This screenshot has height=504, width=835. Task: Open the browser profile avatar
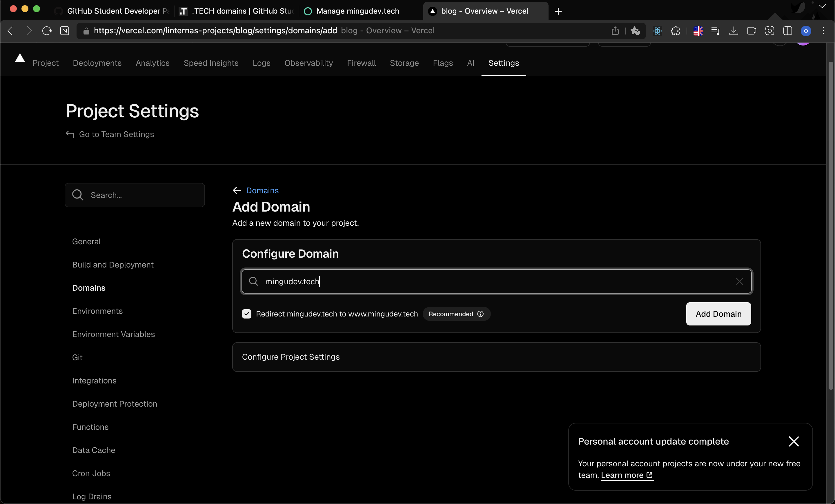(x=805, y=31)
